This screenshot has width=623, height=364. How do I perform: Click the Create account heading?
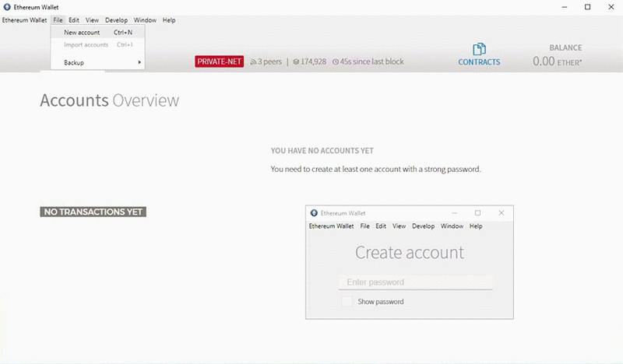point(410,253)
